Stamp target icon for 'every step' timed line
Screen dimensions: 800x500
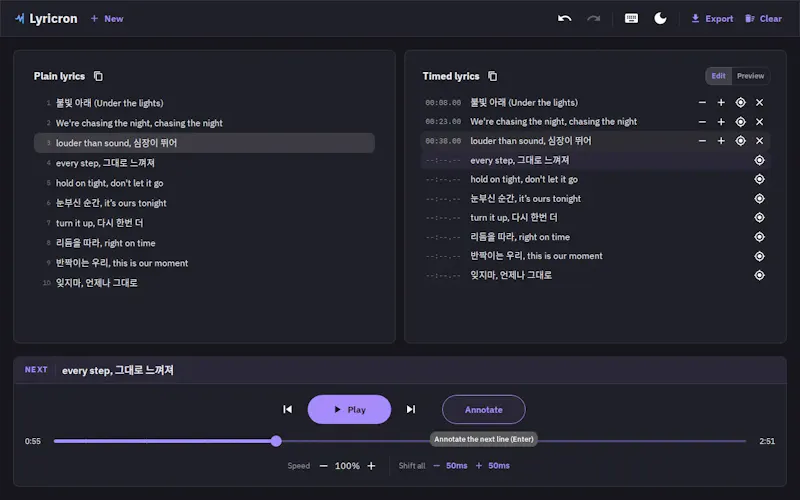click(x=759, y=160)
